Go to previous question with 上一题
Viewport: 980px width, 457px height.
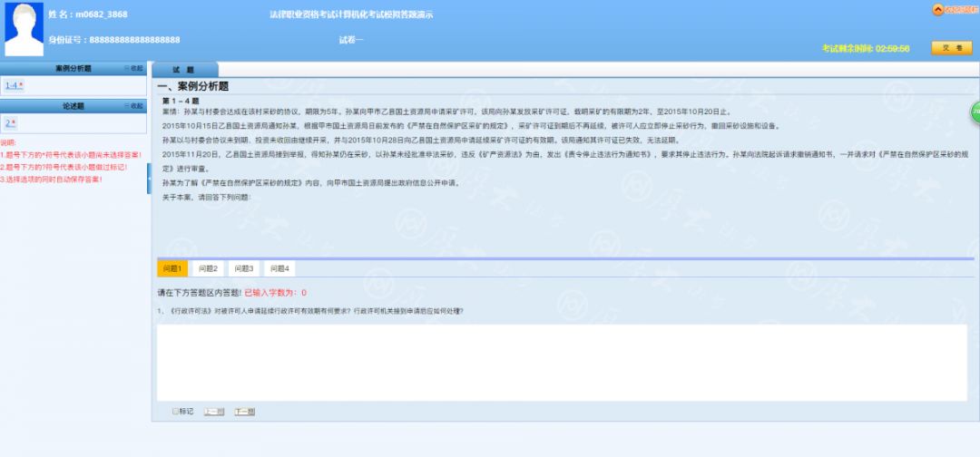pyautogui.click(x=214, y=412)
